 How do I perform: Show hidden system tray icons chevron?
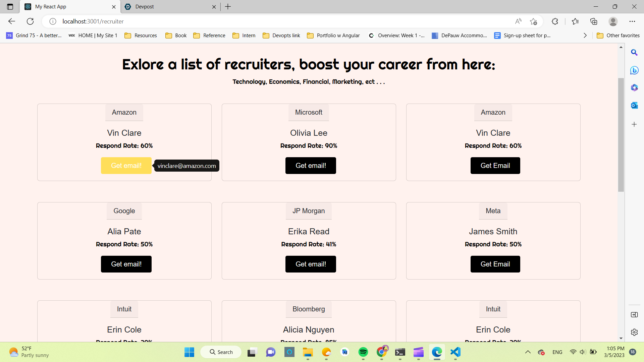pyautogui.click(x=528, y=352)
